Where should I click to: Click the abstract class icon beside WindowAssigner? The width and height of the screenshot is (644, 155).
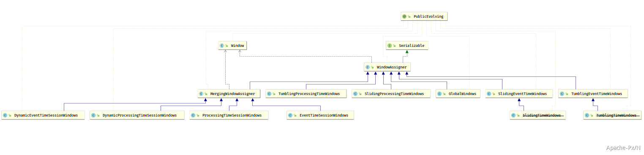click(x=368, y=67)
